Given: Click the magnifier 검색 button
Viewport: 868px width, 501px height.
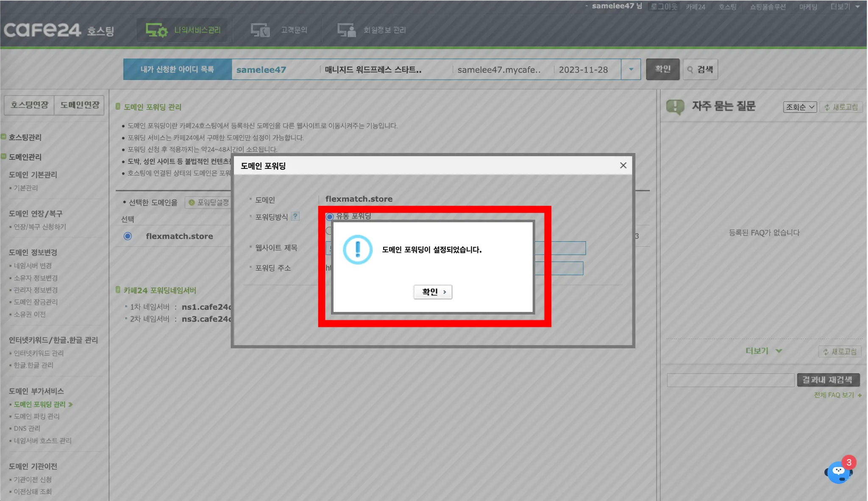Looking at the screenshot, I should [700, 69].
